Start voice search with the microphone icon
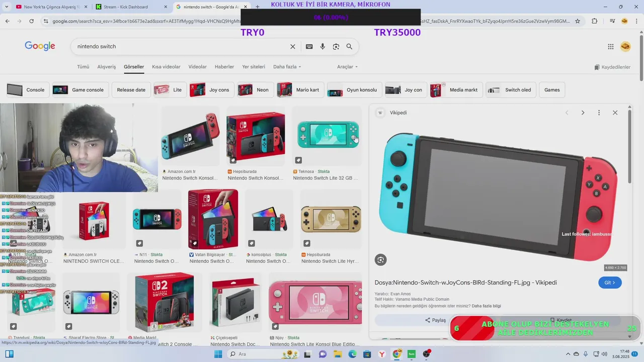This screenshot has height=362, width=644. point(323,46)
